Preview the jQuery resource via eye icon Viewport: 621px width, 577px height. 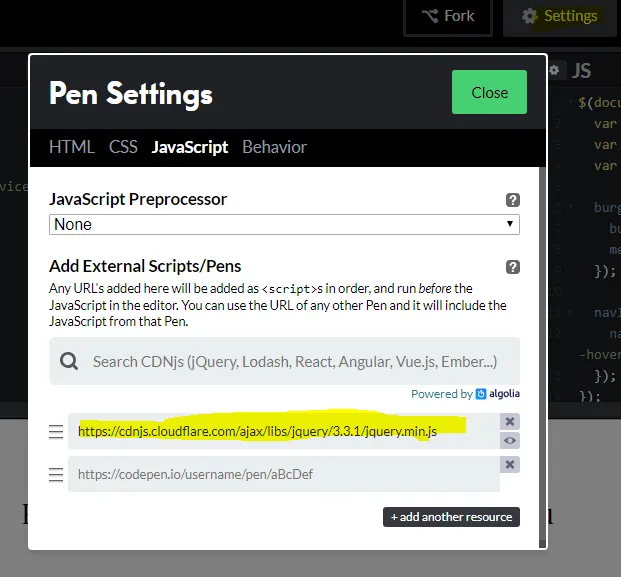click(x=510, y=440)
